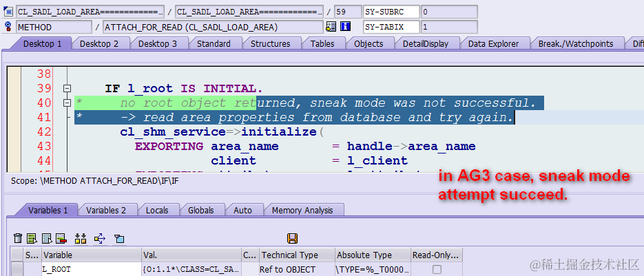Click the blue box filter icon in variables toolbar
Image resolution: width=644 pixels, height=276 pixels.
click(119, 238)
